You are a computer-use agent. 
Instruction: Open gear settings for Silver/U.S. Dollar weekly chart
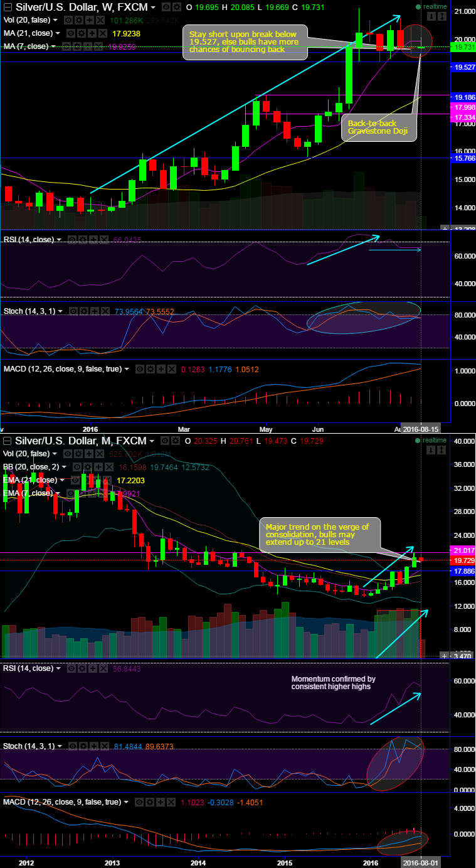[177, 7]
